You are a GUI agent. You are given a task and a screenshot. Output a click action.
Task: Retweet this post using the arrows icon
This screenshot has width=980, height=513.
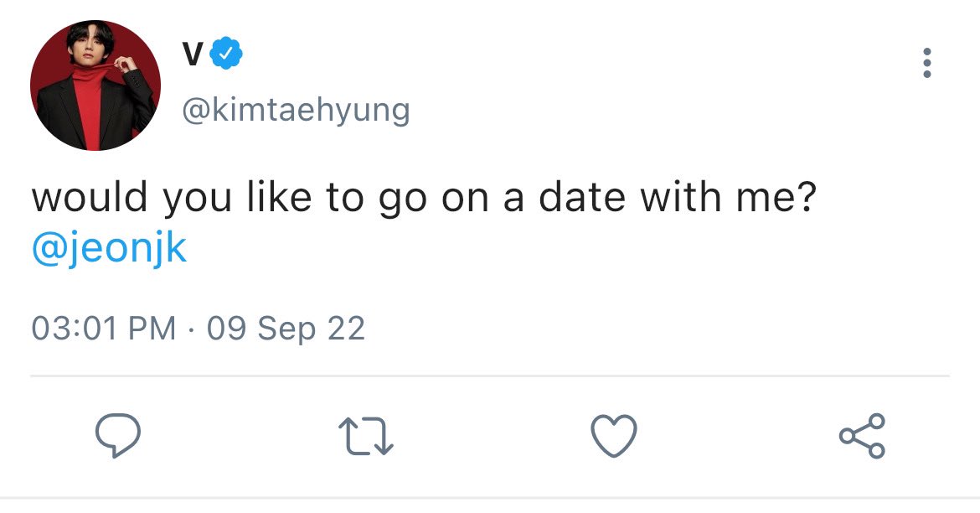[366, 436]
